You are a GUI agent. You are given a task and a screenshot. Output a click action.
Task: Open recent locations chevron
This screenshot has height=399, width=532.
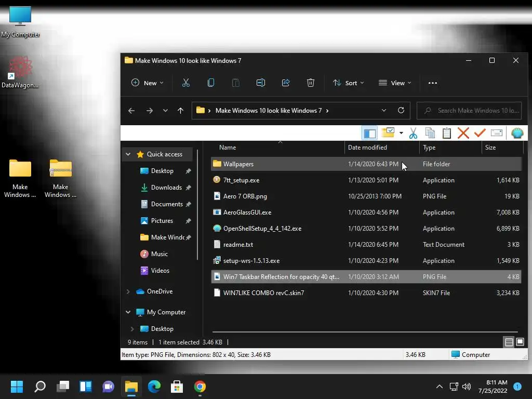165,111
